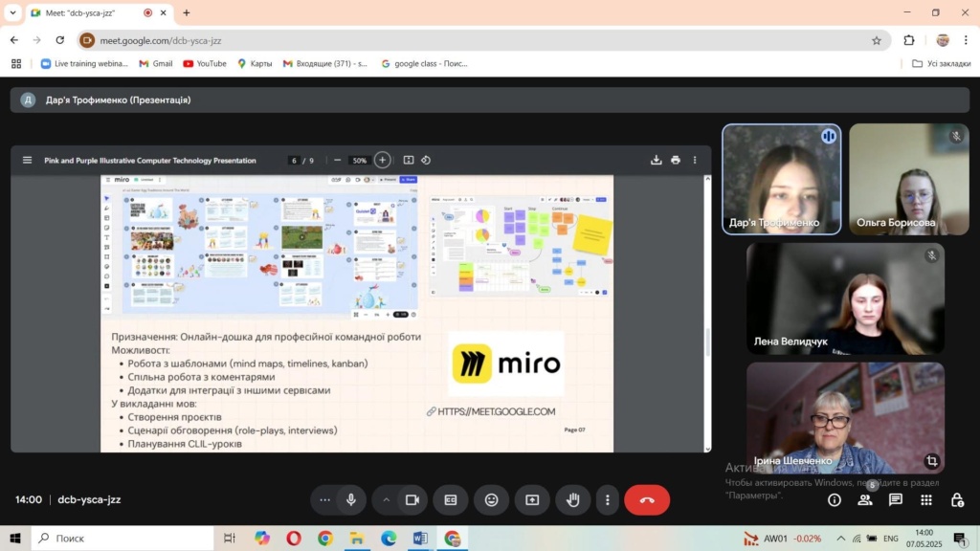Toggle the camera in Meet controls
Viewport: 980px width, 551px height.
pos(412,499)
